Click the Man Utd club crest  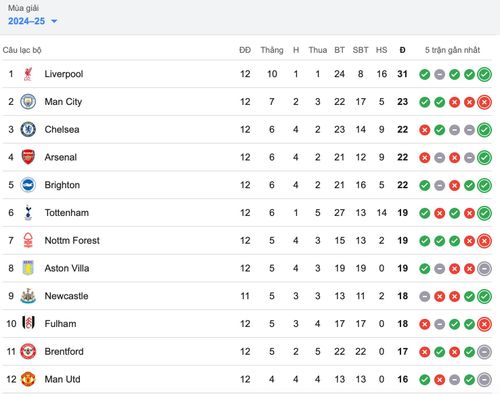pos(28,379)
